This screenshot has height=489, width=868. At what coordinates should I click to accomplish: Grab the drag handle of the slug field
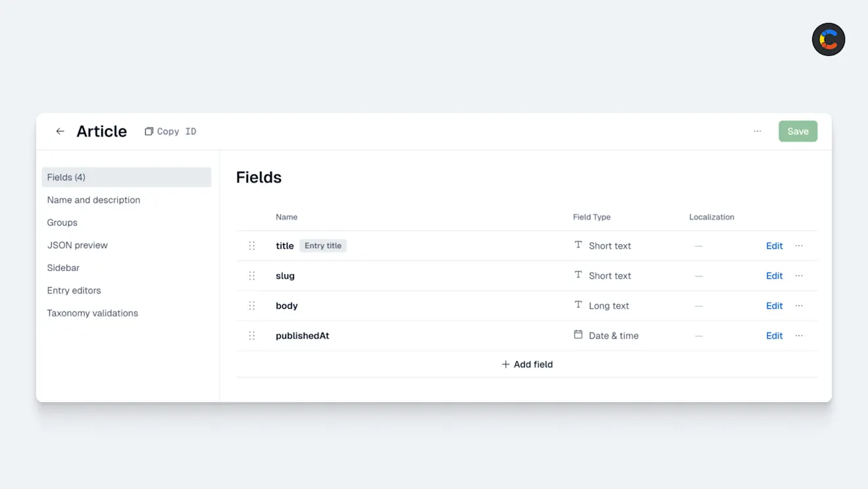(252, 276)
